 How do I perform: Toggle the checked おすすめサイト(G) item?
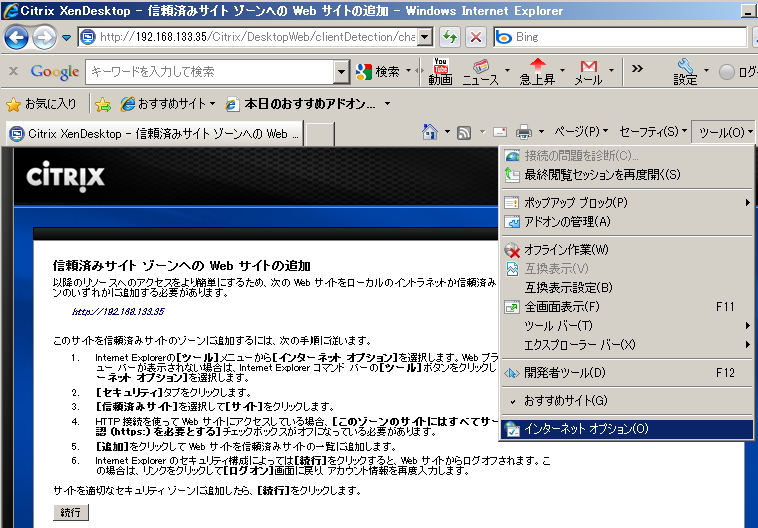[627, 401]
